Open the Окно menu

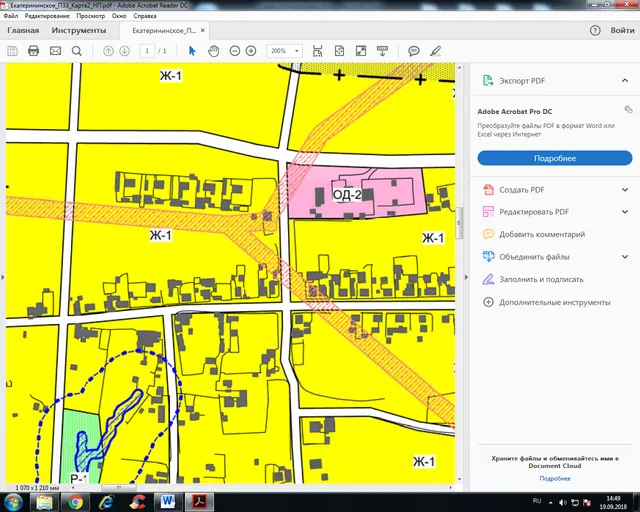click(x=119, y=16)
